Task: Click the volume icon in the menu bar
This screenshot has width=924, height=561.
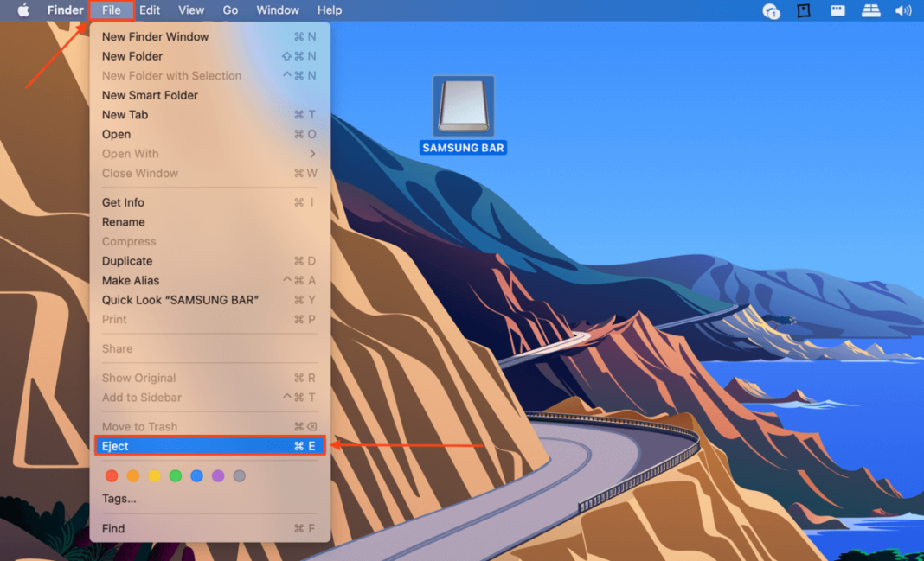Action: (903, 10)
